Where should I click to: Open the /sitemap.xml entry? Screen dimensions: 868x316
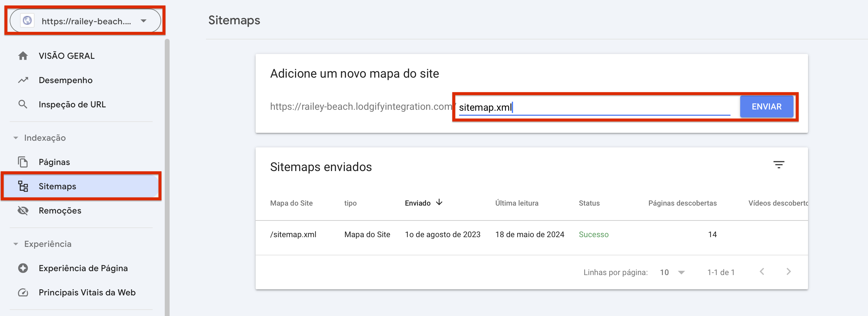click(x=293, y=234)
